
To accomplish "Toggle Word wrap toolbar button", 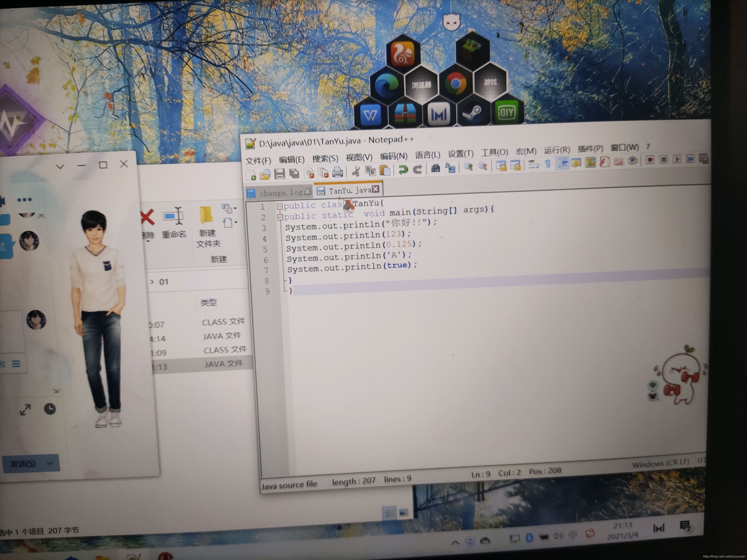I will pos(533,164).
